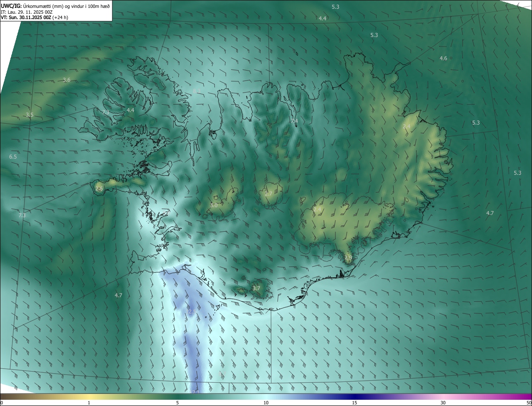The height and width of the screenshot is (406, 532).
Task: Click the colour scale tick labelled 5
Action: tap(177, 403)
